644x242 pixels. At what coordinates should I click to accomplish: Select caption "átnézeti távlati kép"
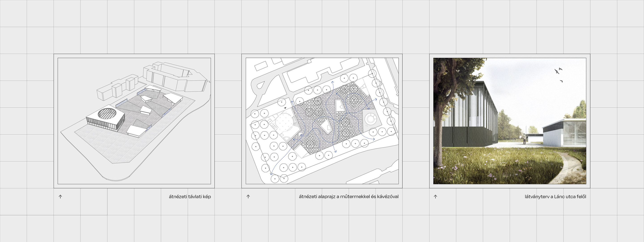pyautogui.click(x=190, y=197)
